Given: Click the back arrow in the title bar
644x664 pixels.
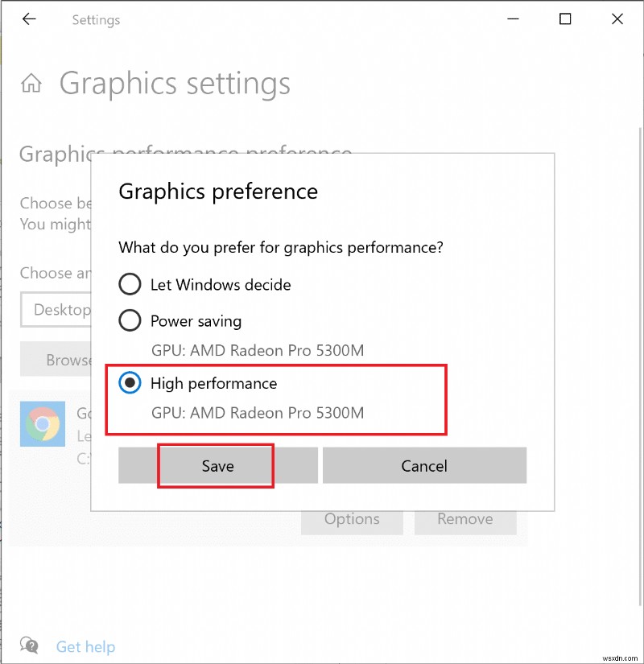Looking at the screenshot, I should pos(29,19).
